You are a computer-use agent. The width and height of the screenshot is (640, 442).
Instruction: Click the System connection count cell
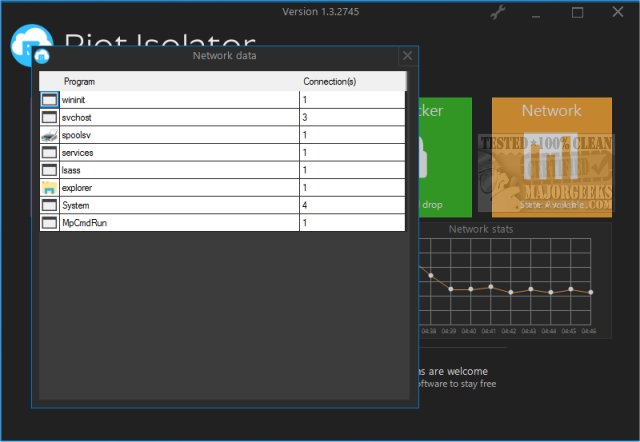point(352,205)
